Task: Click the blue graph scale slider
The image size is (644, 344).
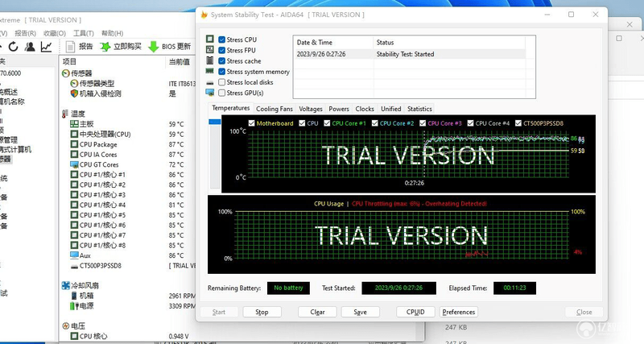Action: pos(215,122)
